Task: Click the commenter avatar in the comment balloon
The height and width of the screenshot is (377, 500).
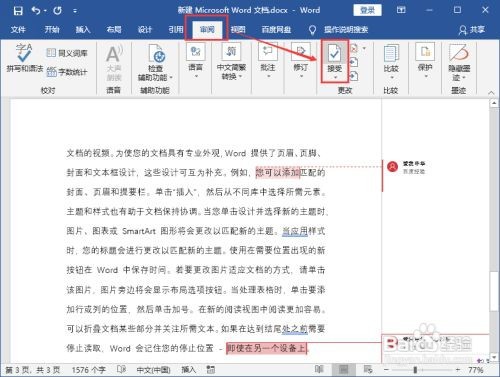Action: point(393,166)
